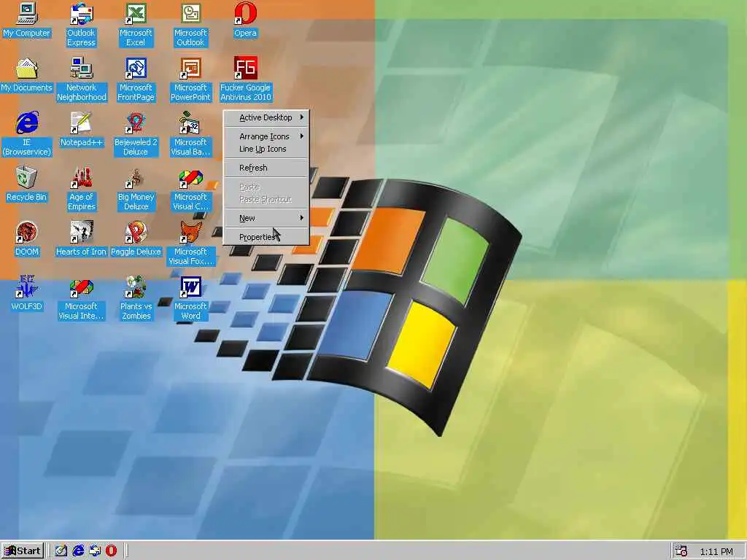
Task: Choose Line Up Icons in context menu
Action: tap(266, 149)
